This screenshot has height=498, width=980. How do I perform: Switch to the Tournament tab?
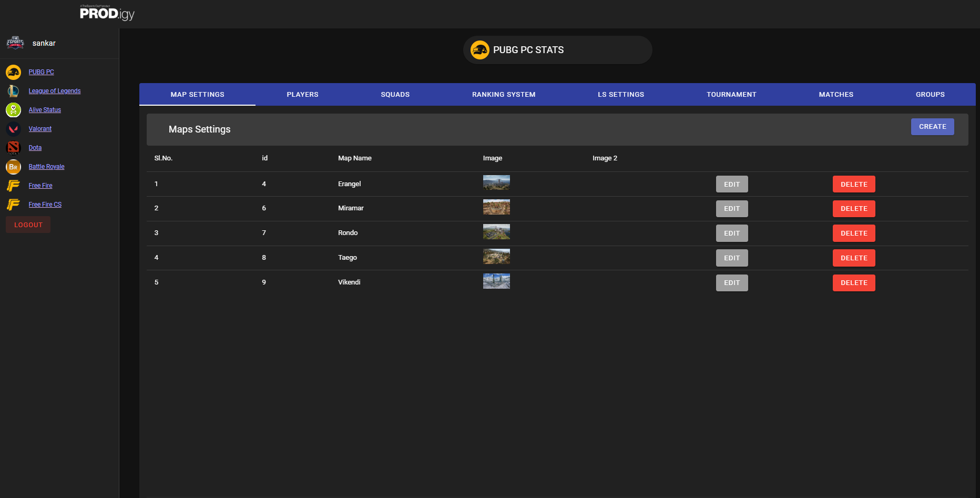pos(731,94)
